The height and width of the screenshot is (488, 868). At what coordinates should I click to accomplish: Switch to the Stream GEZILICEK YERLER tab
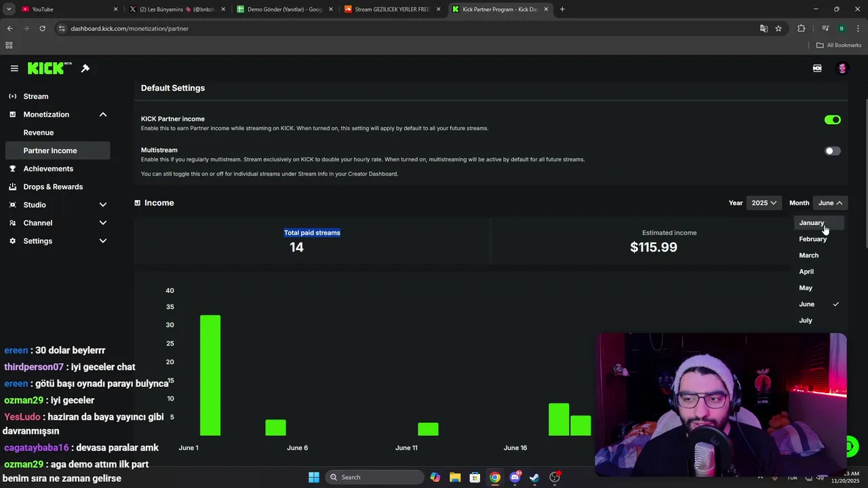393,9
